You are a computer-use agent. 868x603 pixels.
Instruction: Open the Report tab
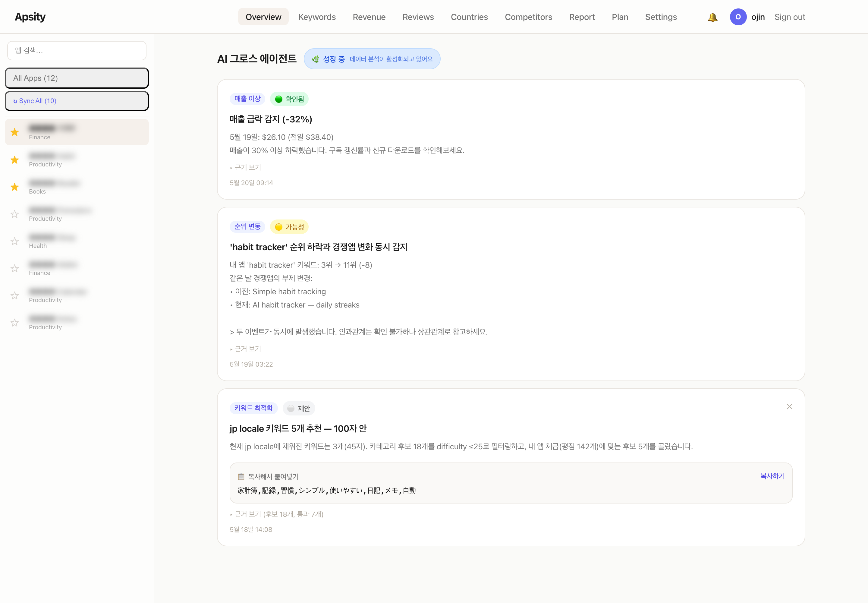pyautogui.click(x=582, y=17)
